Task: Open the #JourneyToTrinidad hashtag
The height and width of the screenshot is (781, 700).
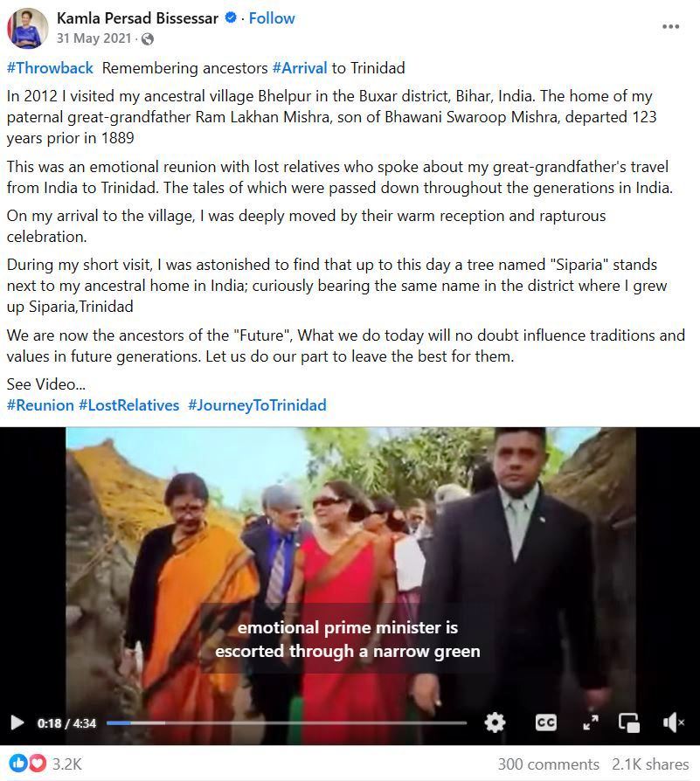Action: pos(257,405)
